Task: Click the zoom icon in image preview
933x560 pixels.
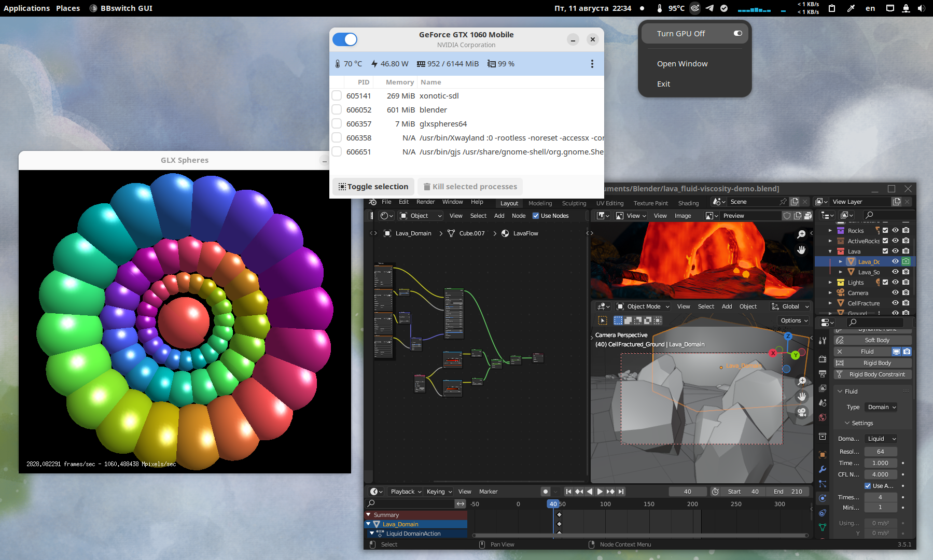Action: [801, 234]
